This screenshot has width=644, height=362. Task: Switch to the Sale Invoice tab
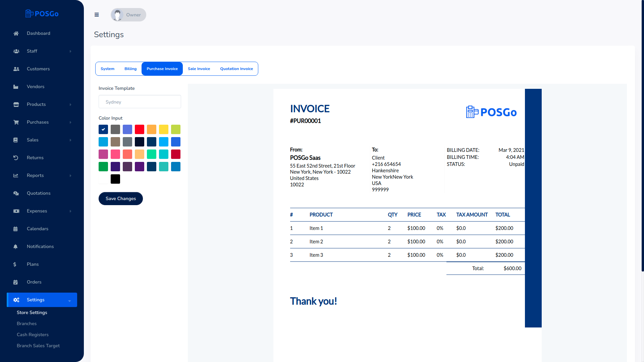pos(199,68)
